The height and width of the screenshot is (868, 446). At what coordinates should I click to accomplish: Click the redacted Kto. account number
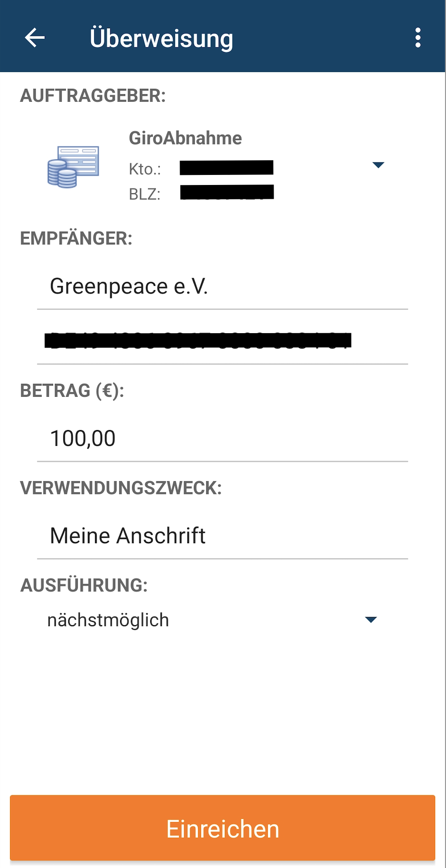(x=226, y=168)
